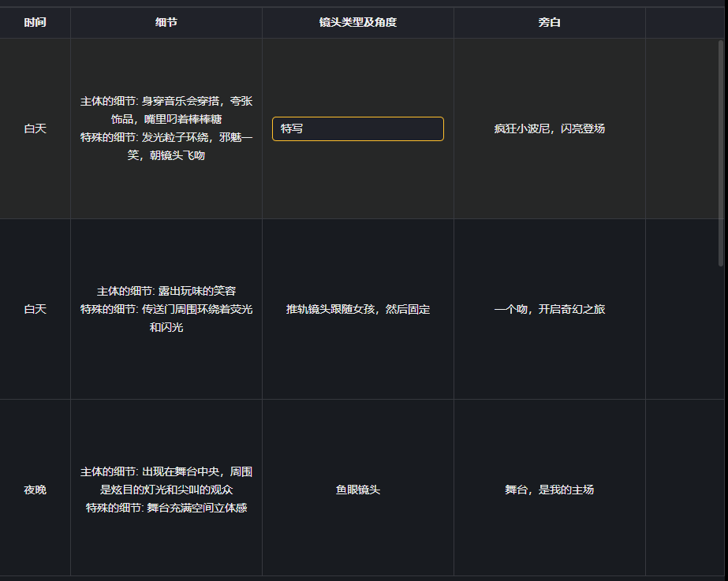Click the 舞台，是我的主场 narration cell
This screenshot has height=581, width=728.
coord(549,490)
